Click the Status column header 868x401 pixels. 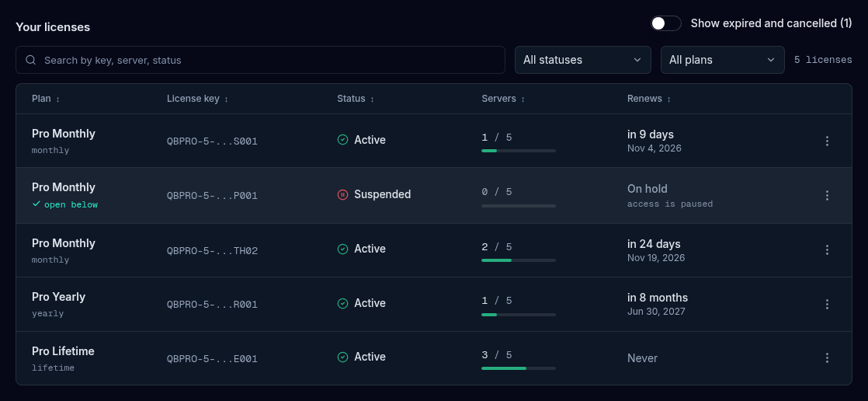[x=356, y=99]
